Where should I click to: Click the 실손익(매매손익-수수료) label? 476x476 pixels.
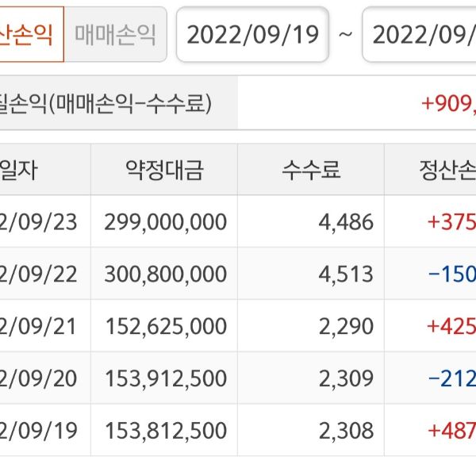(107, 103)
